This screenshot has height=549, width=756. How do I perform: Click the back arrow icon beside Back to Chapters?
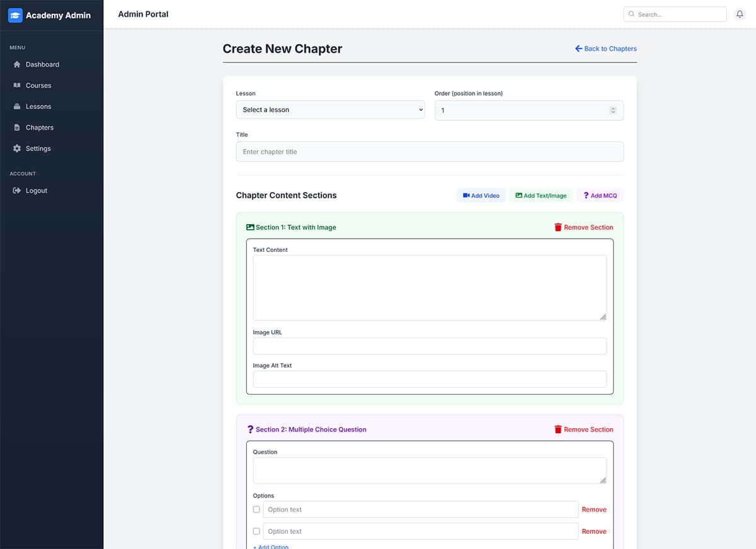pyautogui.click(x=578, y=48)
